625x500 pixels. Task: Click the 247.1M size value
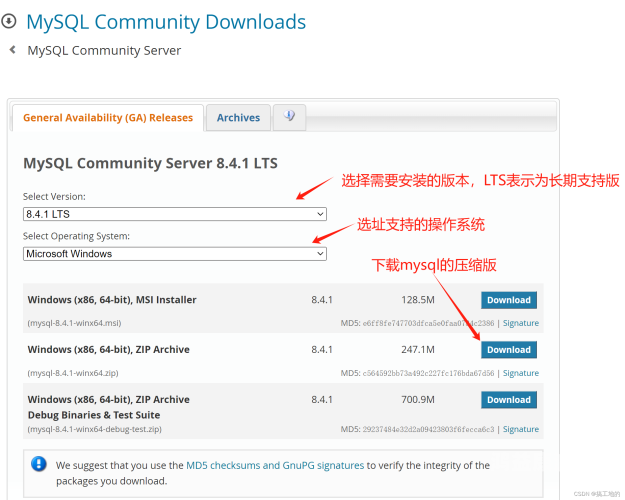click(418, 350)
